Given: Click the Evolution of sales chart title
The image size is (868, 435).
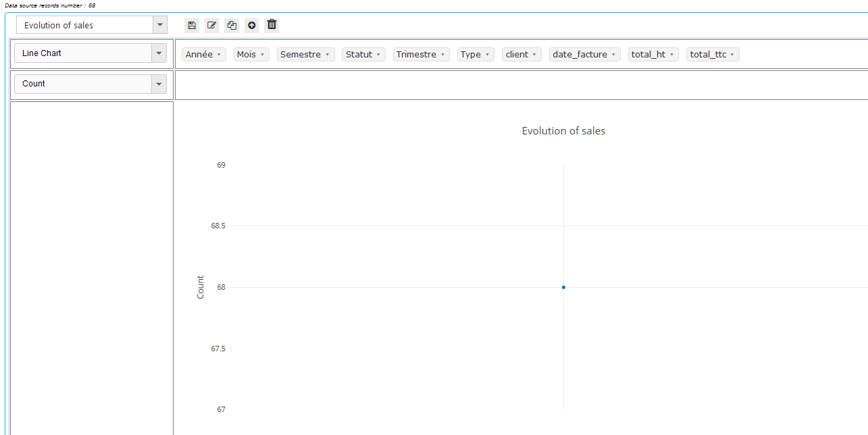Looking at the screenshot, I should [x=563, y=131].
